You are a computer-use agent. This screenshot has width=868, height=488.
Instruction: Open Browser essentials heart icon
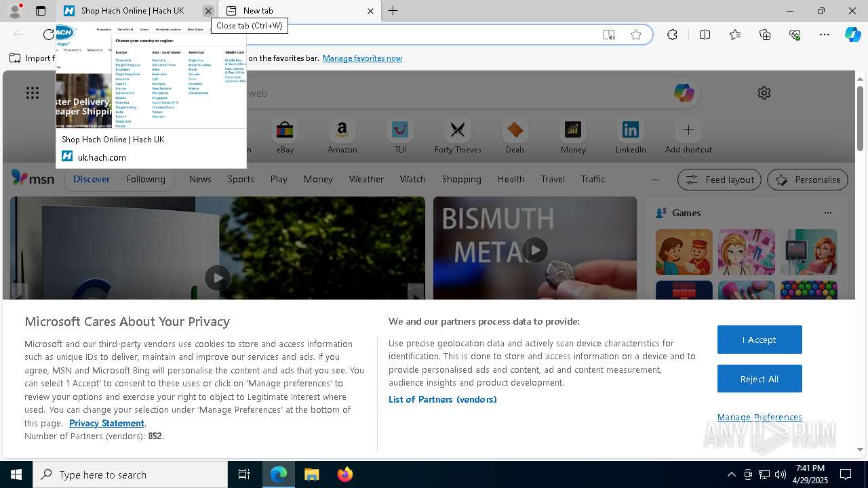click(795, 35)
